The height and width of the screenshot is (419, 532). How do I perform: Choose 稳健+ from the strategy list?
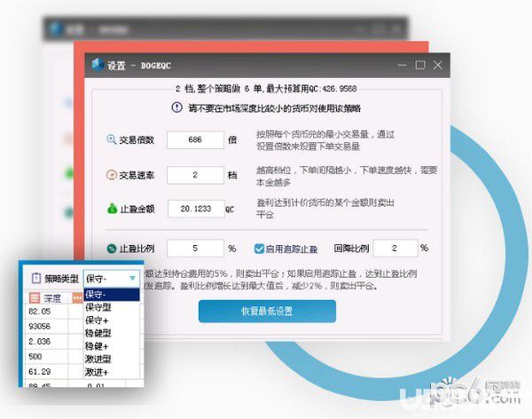click(x=112, y=346)
